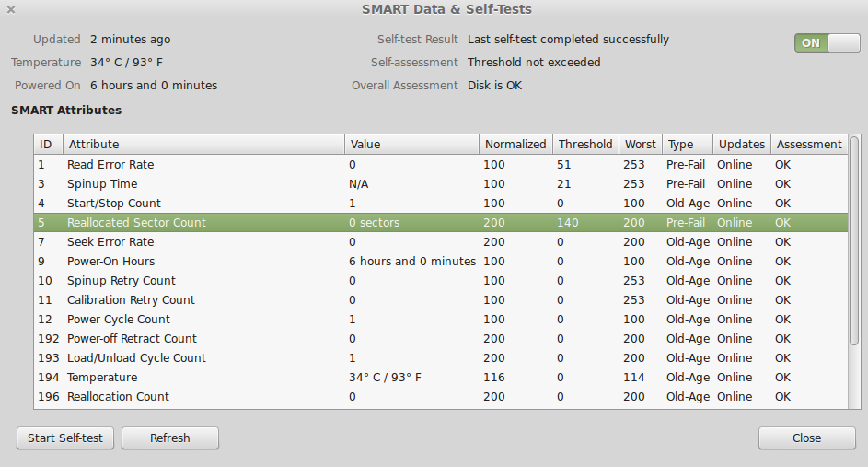Select the Power Cycle Count row
The image size is (868, 467).
click(441, 320)
